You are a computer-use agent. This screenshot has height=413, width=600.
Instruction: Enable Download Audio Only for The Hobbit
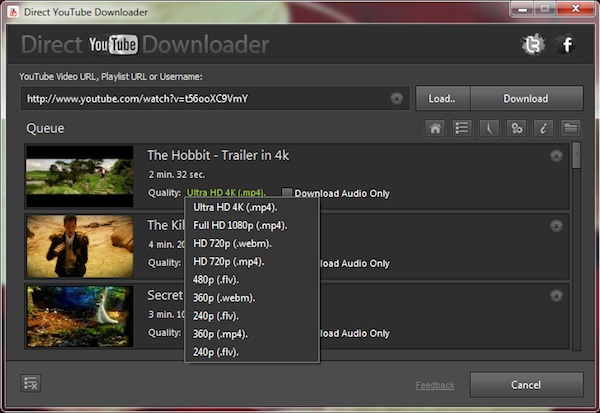pos(287,193)
